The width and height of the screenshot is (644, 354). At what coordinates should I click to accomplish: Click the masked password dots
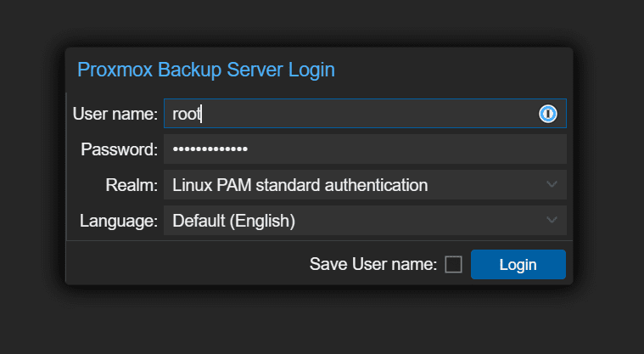(x=210, y=149)
